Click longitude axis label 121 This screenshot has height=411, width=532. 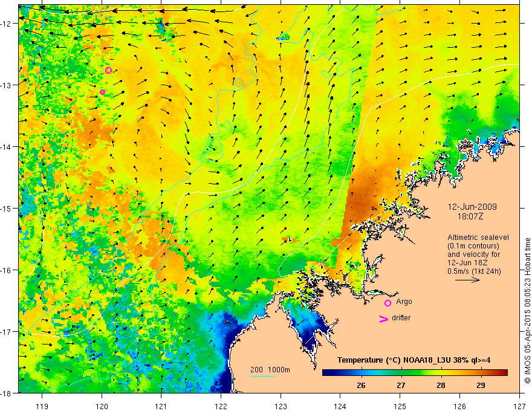pos(161,406)
